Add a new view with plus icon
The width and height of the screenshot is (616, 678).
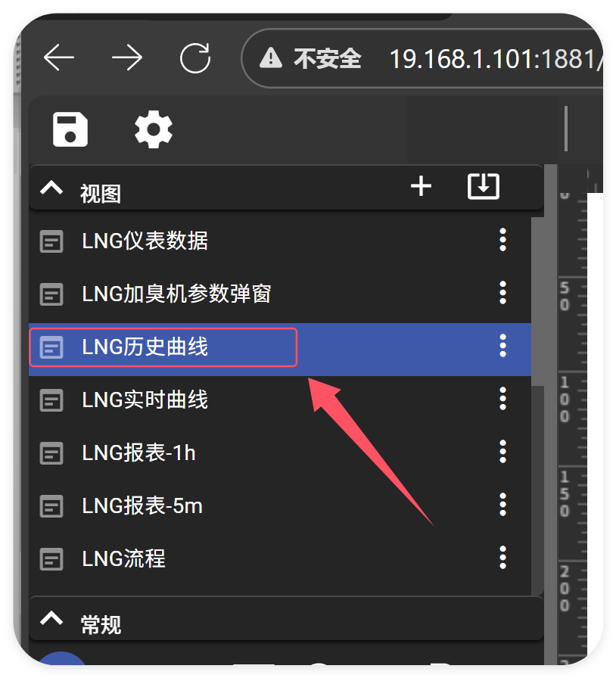421,186
